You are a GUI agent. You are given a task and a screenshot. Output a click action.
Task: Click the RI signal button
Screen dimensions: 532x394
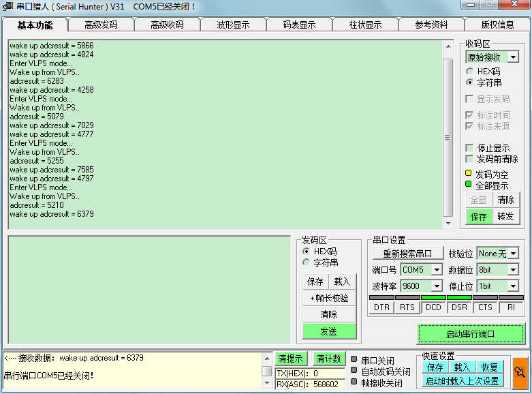click(x=512, y=307)
